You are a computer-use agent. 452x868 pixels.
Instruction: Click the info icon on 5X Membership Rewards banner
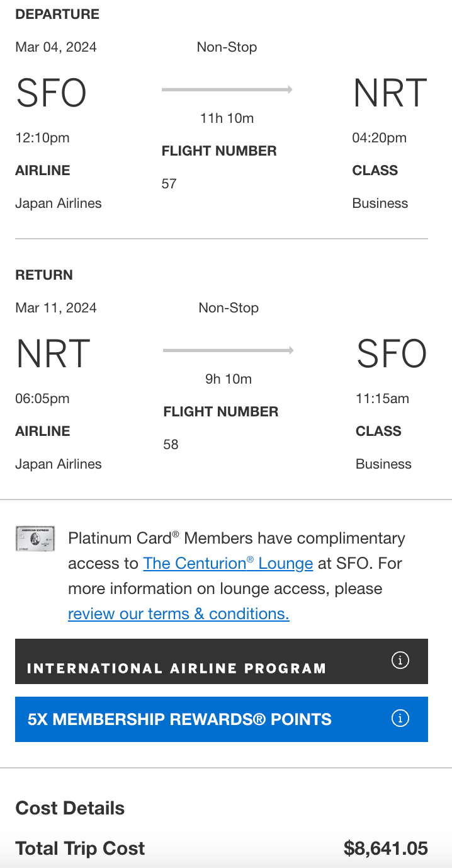click(400, 719)
